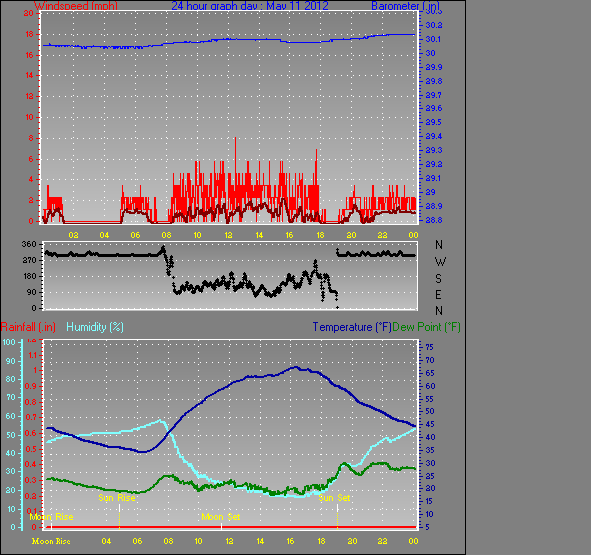Click the '29.1' barometer axis value
Screen dimensions: 591x555
434,178
